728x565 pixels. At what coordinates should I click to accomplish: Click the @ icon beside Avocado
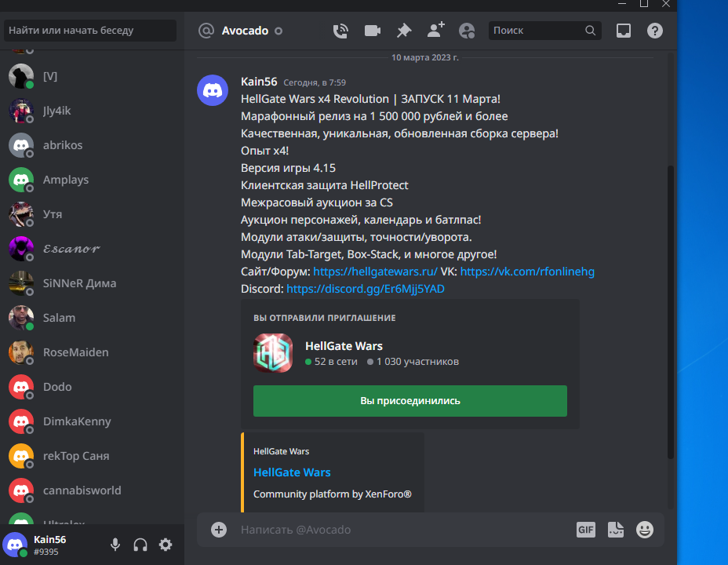click(x=206, y=31)
